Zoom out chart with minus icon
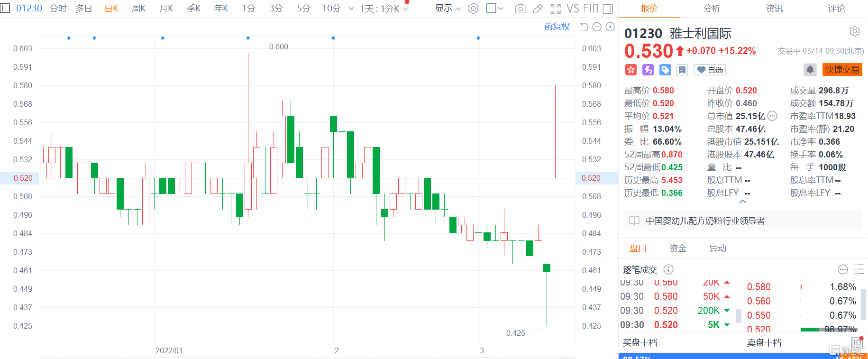Image resolution: width=868 pixels, height=359 pixels. coord(597,27)
